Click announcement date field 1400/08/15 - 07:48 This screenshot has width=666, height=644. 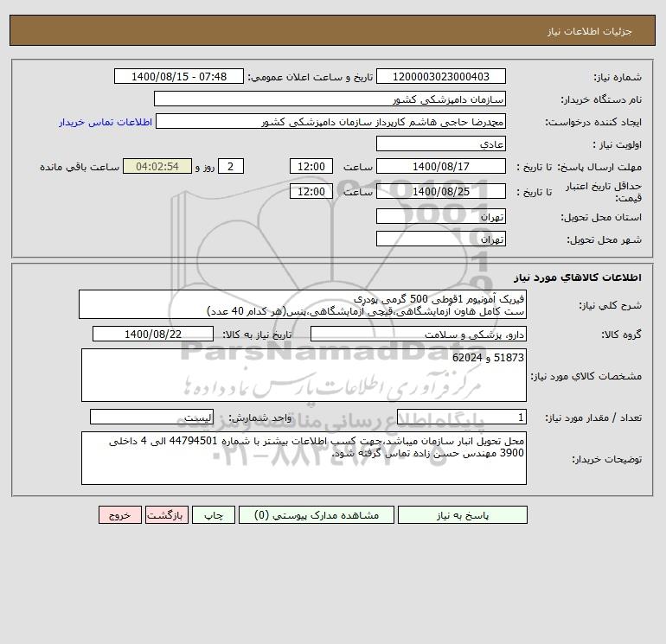179,76
